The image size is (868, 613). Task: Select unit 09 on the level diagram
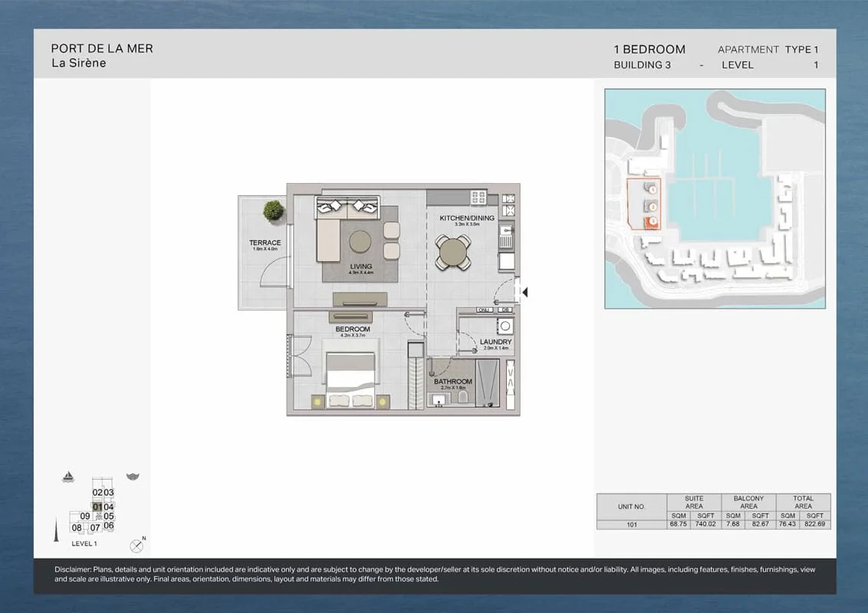(x=84, y=516)
